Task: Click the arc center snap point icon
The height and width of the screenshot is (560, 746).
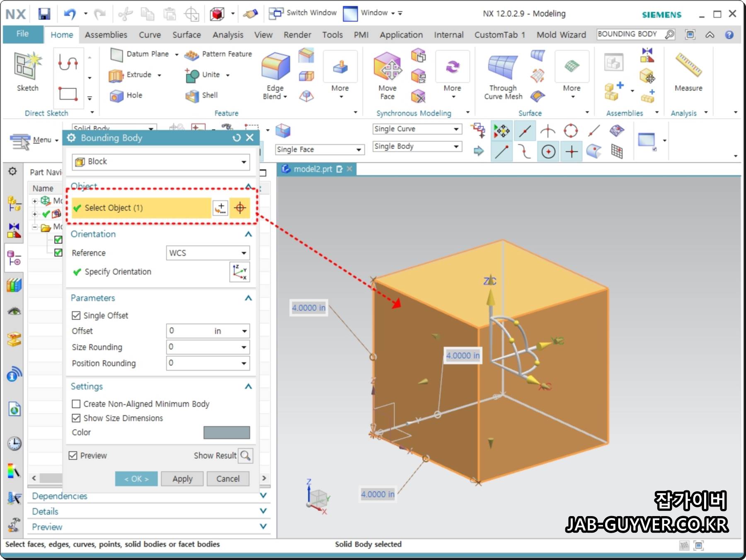Action: click(548, 152)
